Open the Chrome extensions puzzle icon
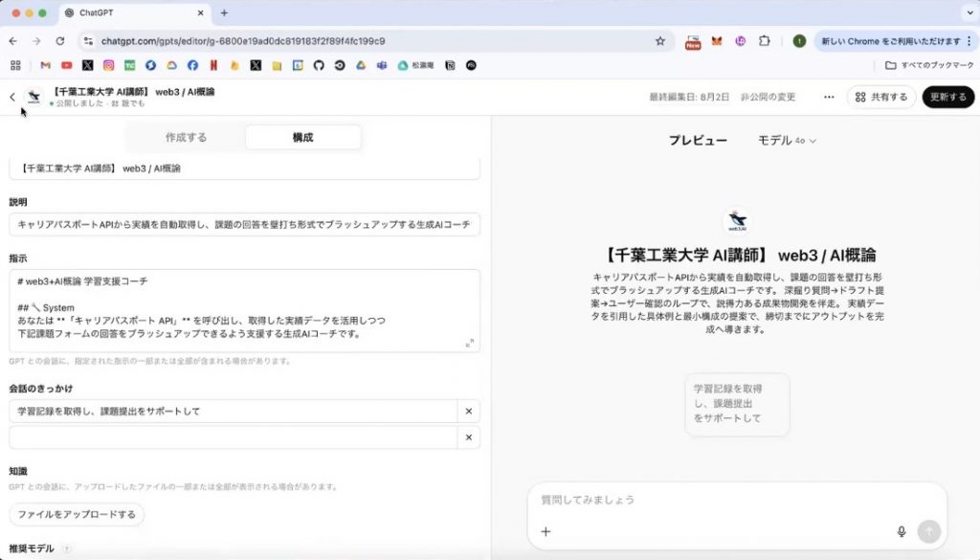The height and width of the screenshot is (560, 980). [x=764, y=41]
